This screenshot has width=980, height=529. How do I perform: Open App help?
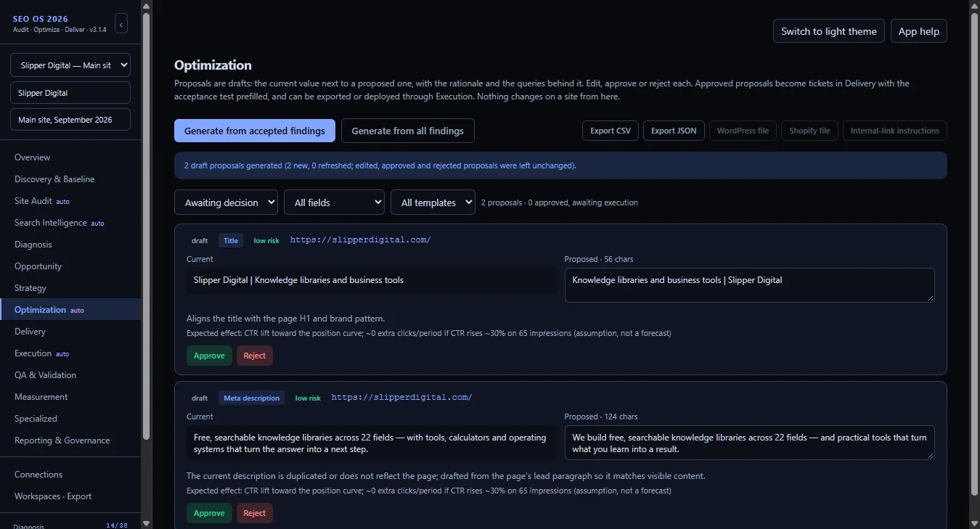[x=919, y=31]
